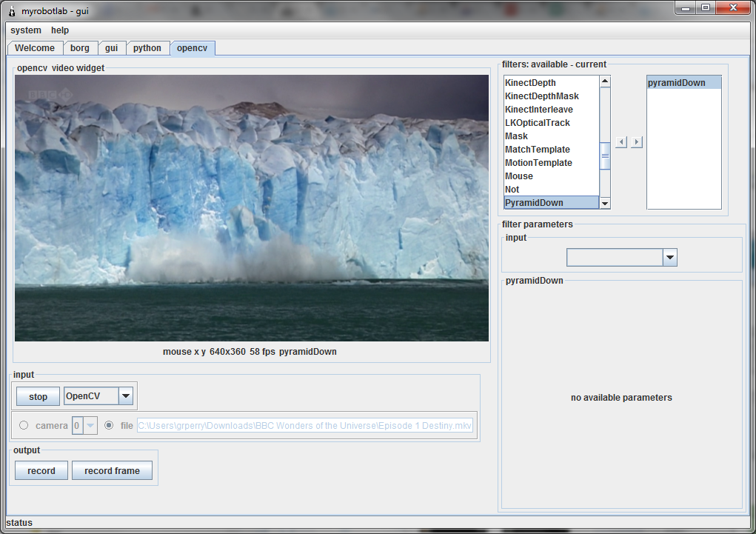Select KinectDepth in available filters

coord(551,83)
